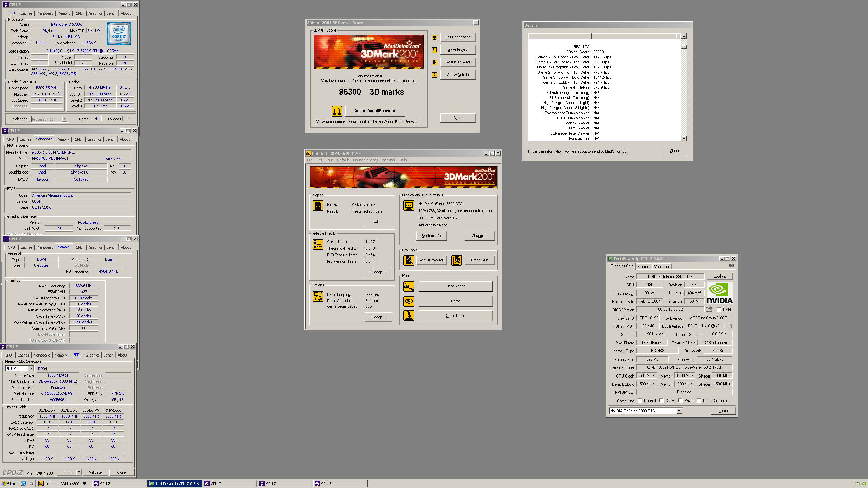
Task: Click the Batch Run button
Action: click(x=479, y=260)
